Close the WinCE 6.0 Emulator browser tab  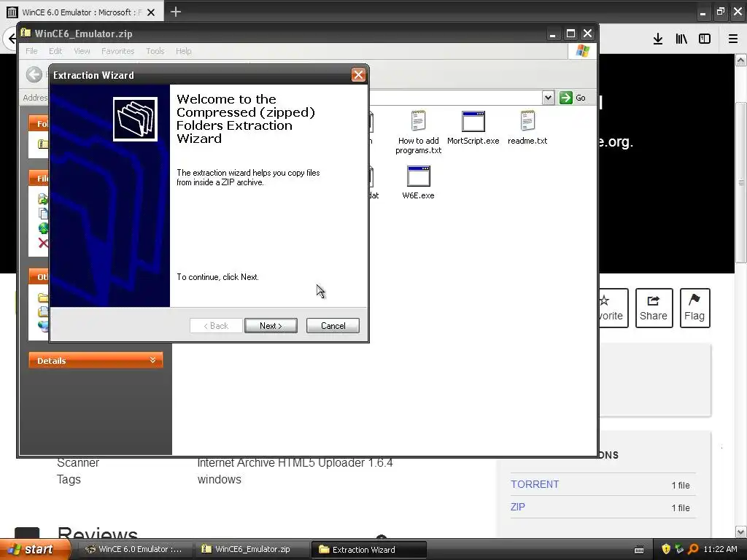[151, 12]
